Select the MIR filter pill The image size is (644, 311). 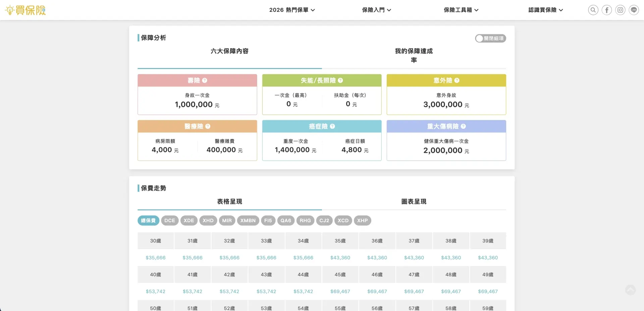(227, 221)
